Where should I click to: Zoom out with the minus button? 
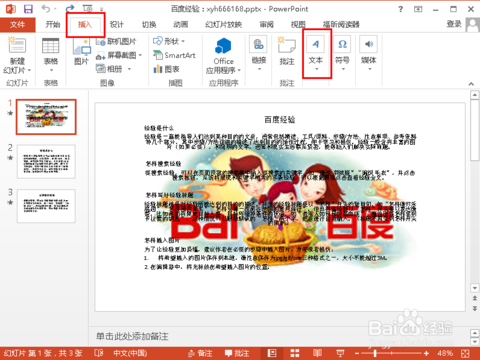click(357, 353)
